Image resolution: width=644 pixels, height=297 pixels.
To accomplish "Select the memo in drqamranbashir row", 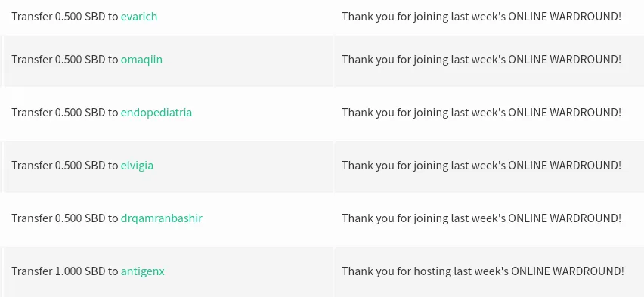I will tap(481, 218).
